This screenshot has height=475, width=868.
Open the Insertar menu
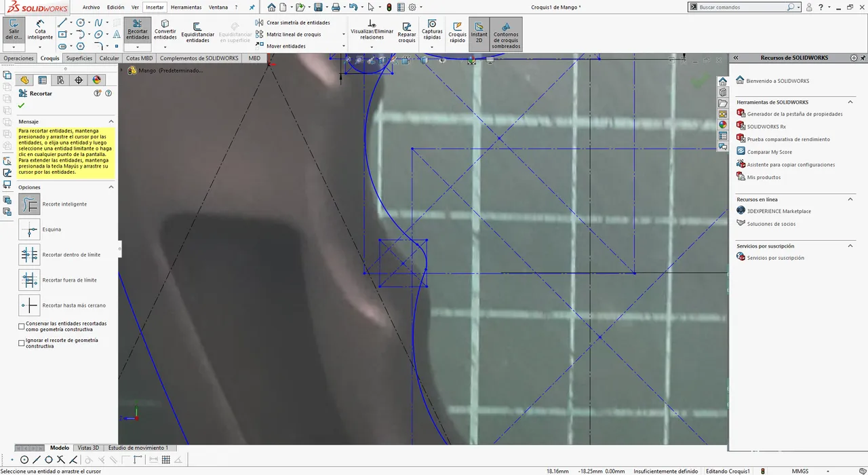[155, 7]
